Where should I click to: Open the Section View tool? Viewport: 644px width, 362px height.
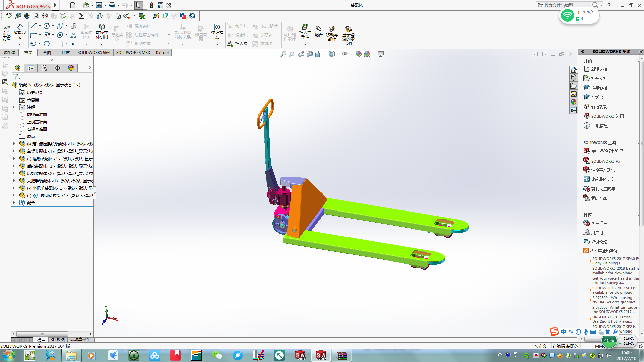tap(310, 54)
